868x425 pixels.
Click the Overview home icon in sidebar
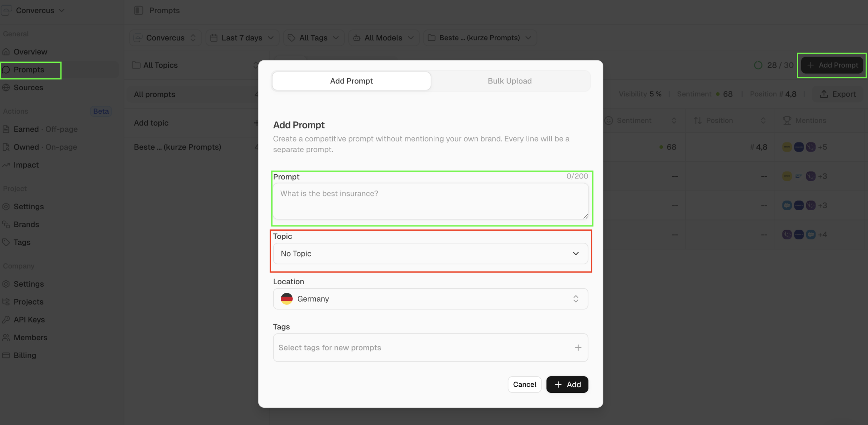pyautogui.click(x=6, y=52)
